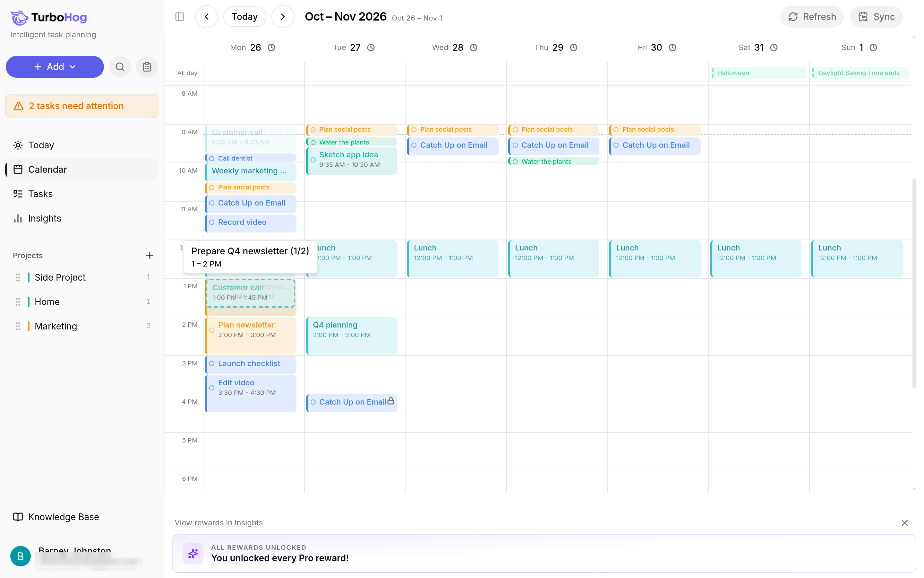Viewport: 924px width, 578px height.
Task: Open the Insights section
Action: click(82, 218)
